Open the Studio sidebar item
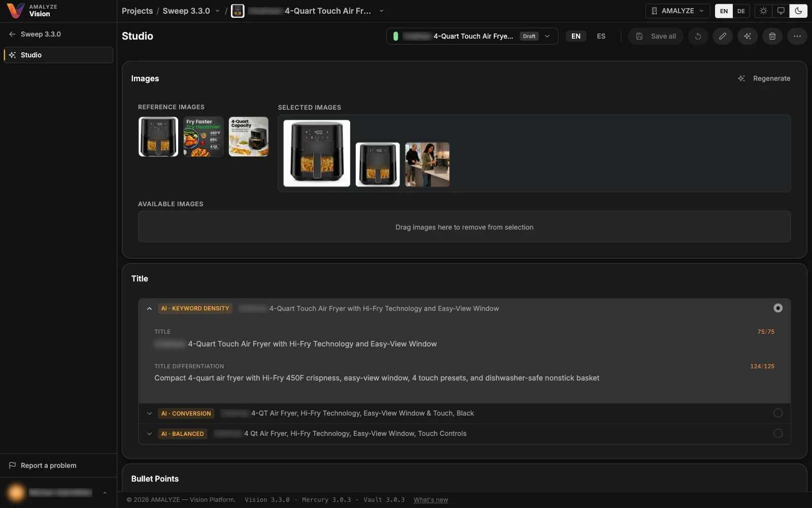 [58, 55]
